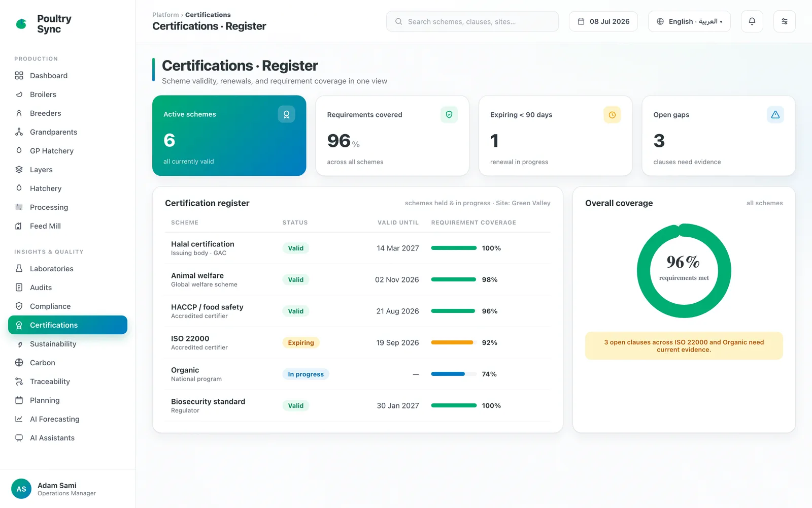Screen dimensions: 812x508
Task: Click the warning triangle on Open gaps card
Action: [x=775, y=115]
